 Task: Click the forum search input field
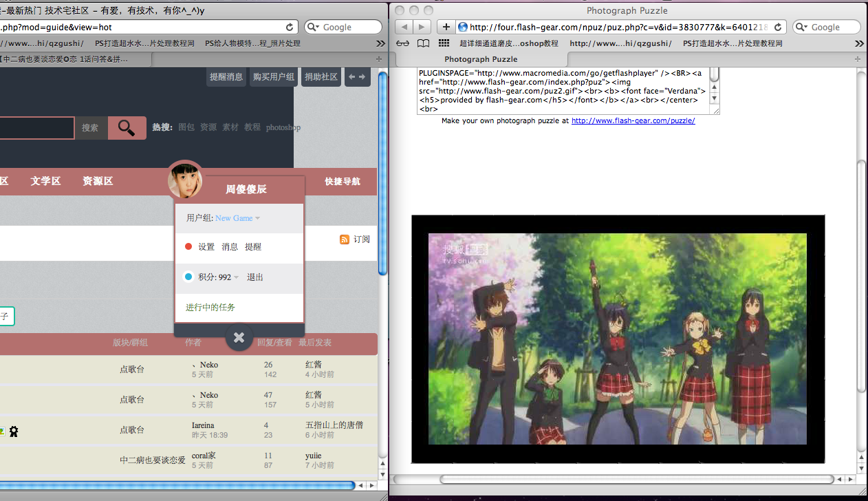[36, 127]
